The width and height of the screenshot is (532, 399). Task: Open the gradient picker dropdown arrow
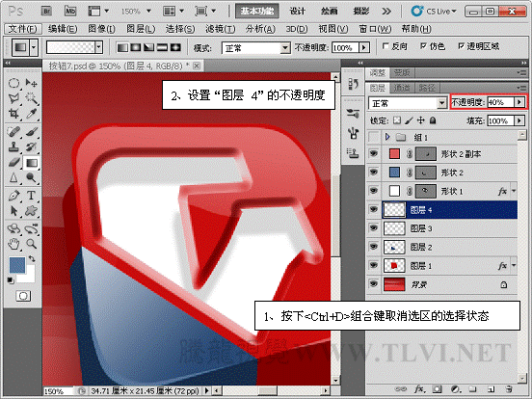98,47
